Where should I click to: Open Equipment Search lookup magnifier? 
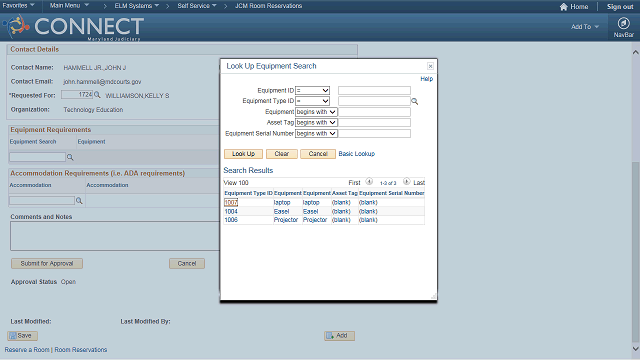pos(70,157)
